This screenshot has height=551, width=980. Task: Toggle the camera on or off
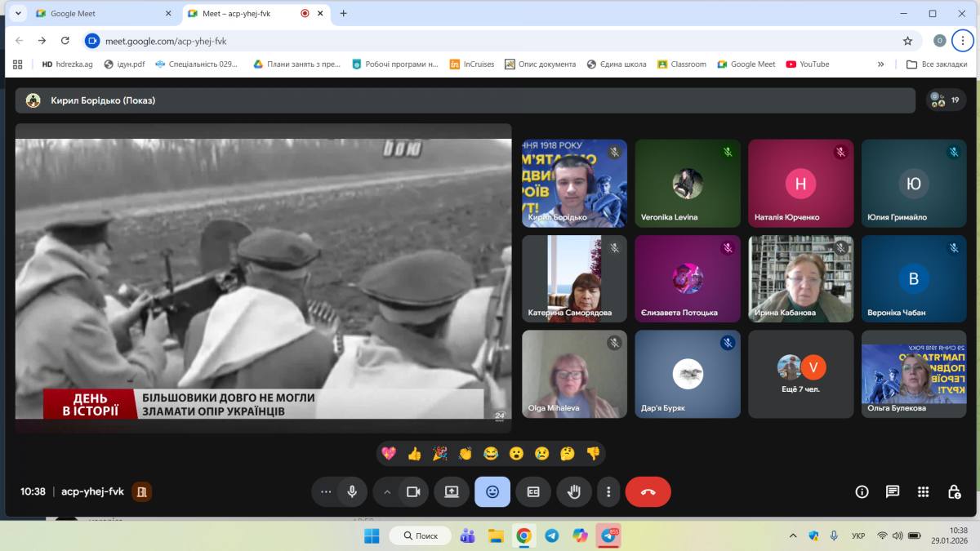(413, 491)
